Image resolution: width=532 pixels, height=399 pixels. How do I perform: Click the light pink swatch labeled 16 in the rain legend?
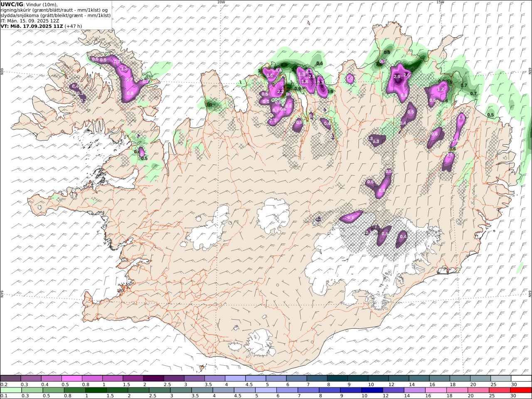[436, 390]
